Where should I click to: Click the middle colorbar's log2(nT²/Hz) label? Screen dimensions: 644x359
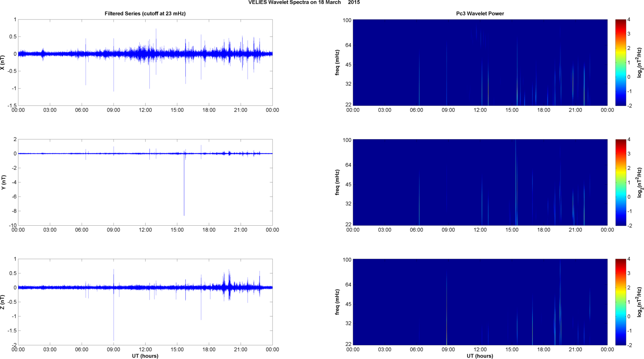(640, 182)
